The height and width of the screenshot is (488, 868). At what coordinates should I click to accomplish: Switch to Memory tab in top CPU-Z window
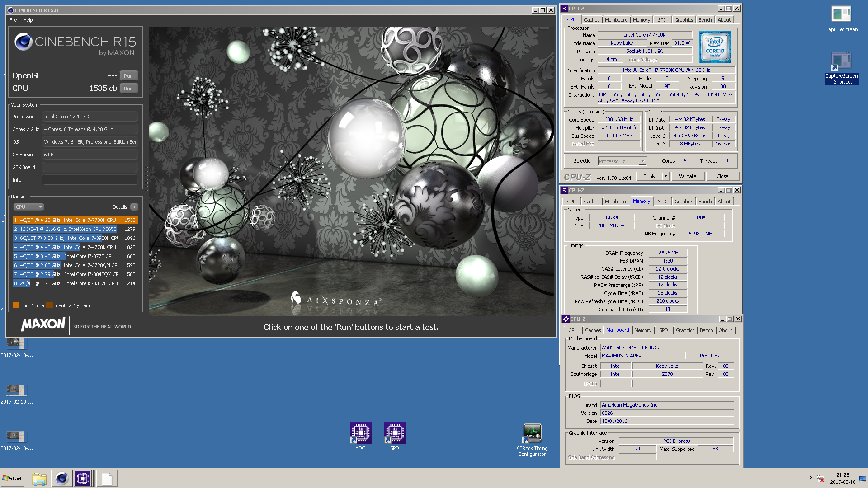642,20
